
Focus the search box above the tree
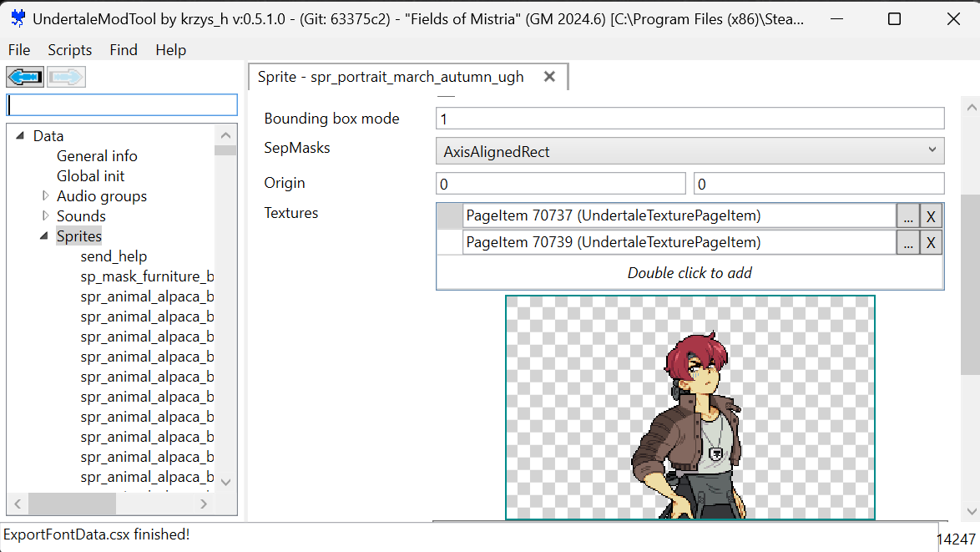point(122,104)
